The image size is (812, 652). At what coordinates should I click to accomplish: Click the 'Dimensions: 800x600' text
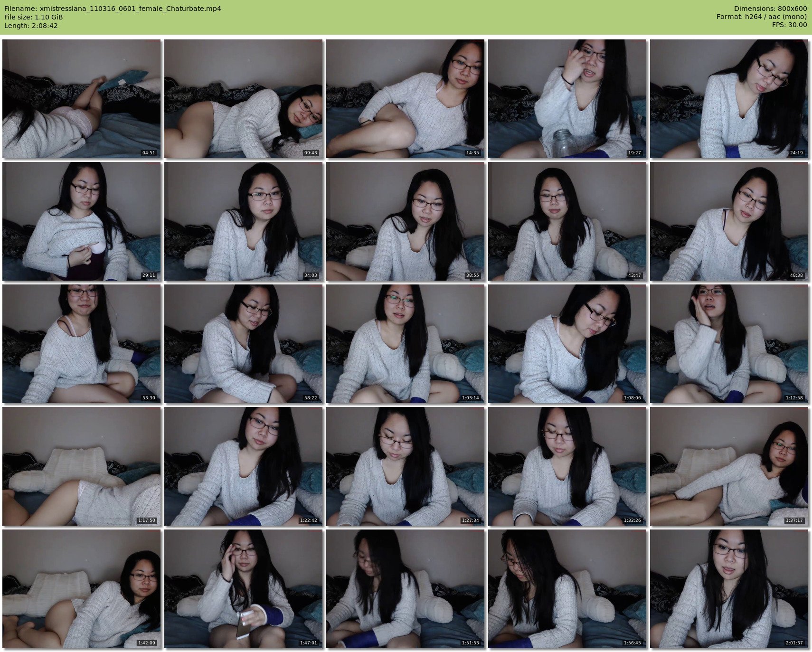[770, 9]
